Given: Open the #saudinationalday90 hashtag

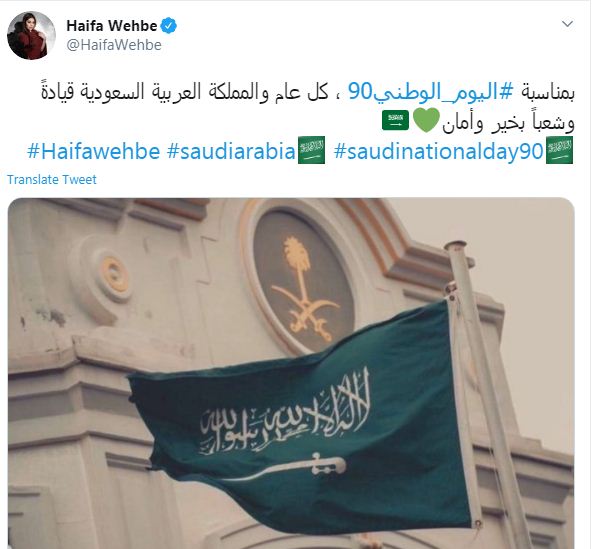Looking at the screenshot, I should click(x=439, y=151).
